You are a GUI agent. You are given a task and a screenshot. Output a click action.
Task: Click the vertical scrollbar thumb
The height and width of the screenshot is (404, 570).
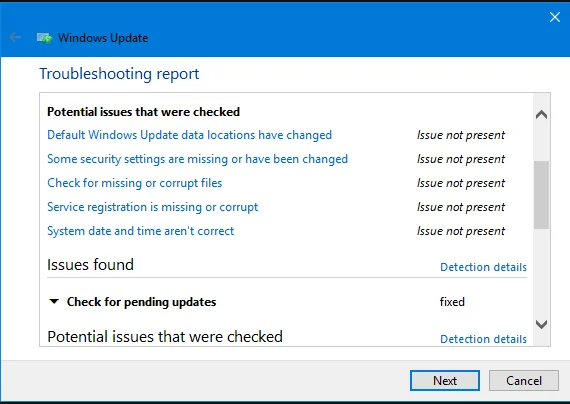tap(541, 195)
